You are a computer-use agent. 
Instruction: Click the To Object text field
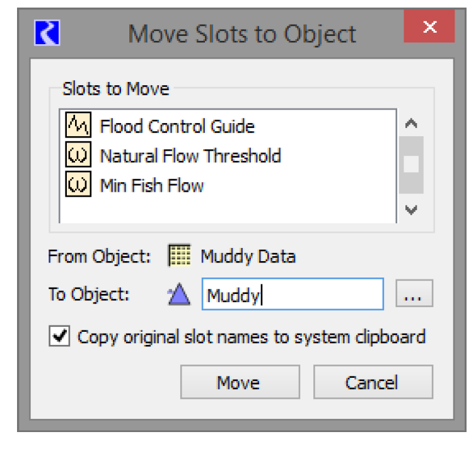(293, 295)
